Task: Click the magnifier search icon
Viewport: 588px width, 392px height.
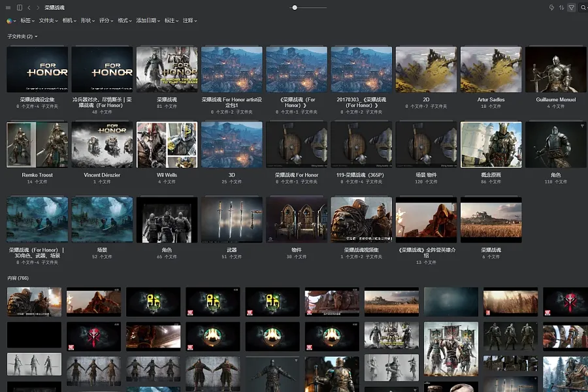Action: [x=583, y=7]
